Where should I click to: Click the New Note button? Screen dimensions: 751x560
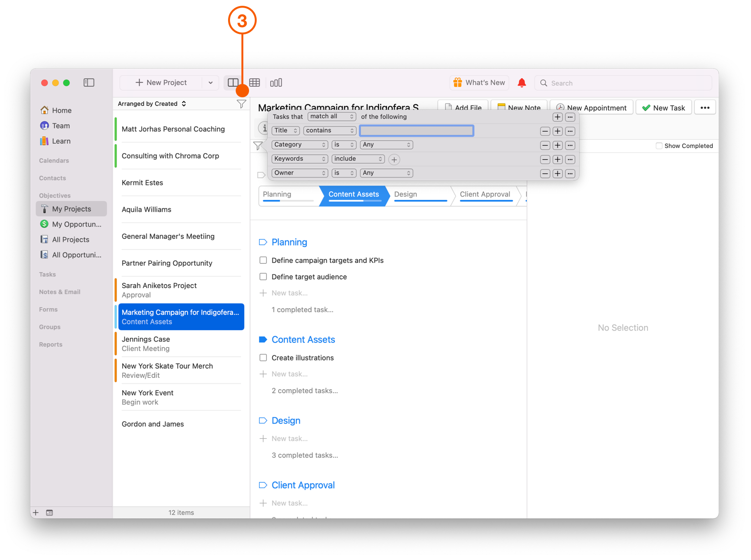click(519, 107)
